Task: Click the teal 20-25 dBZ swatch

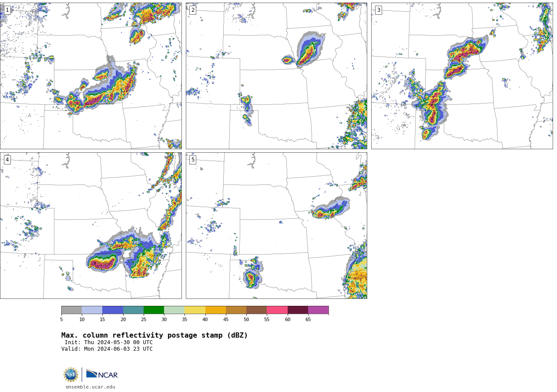Action: (133, 310)
